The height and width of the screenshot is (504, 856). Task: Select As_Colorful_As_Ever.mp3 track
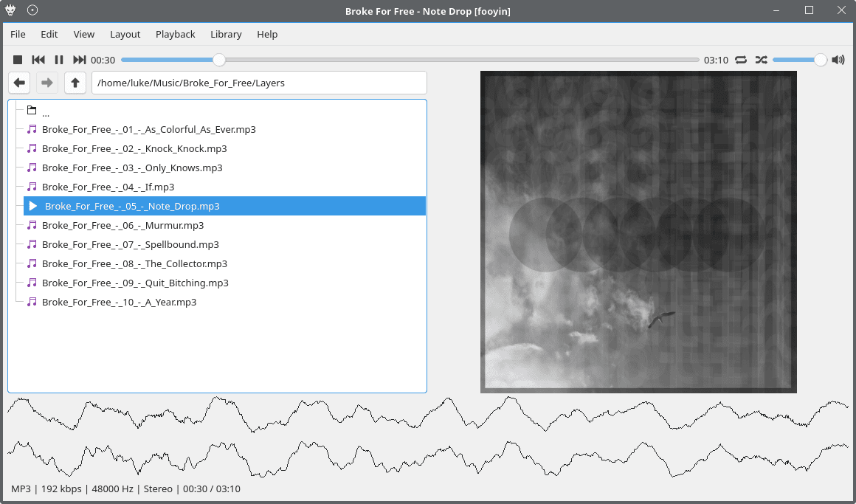coord(225,129)
